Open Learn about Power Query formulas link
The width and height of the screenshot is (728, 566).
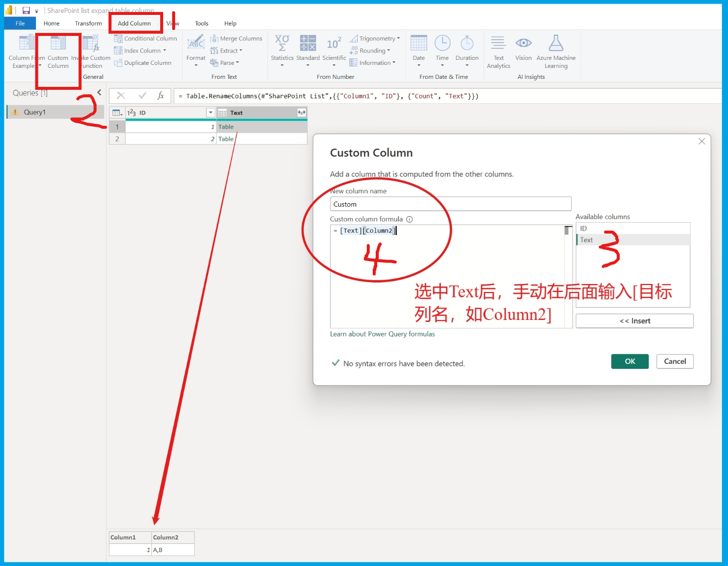pyautogui.click(x=382, y=334)
